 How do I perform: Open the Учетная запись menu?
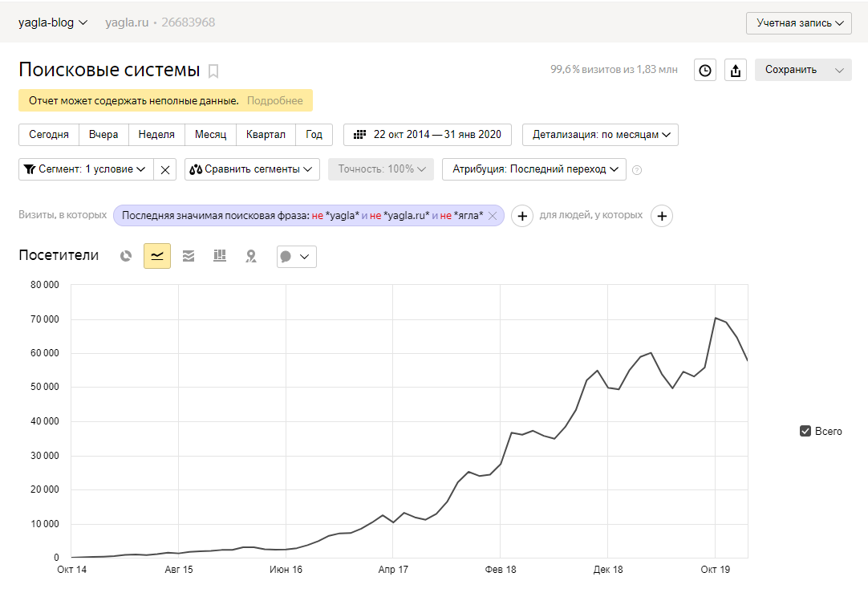798,23
